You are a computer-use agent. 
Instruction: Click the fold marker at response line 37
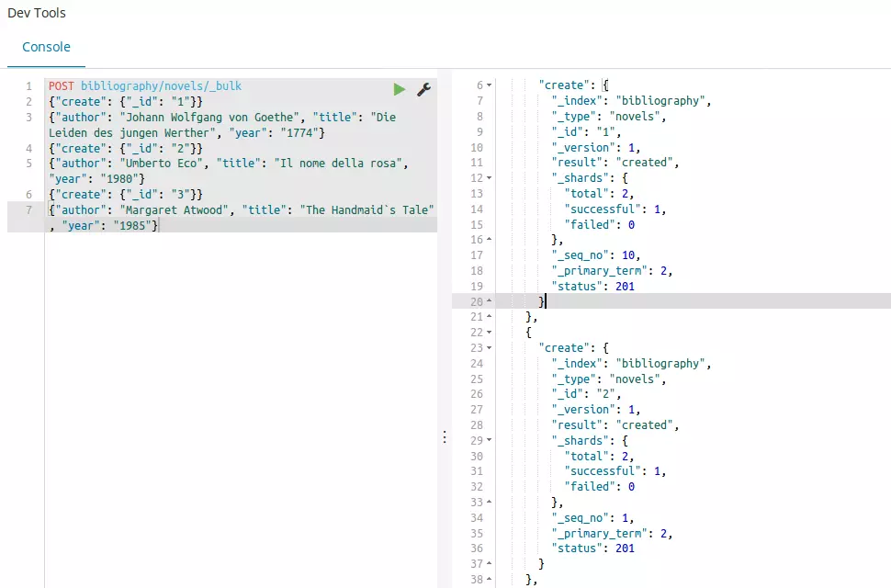point(490,564)
